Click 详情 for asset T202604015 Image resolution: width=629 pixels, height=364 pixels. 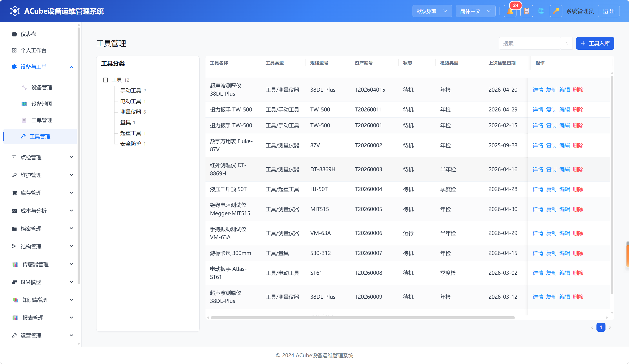pos(538,90)
